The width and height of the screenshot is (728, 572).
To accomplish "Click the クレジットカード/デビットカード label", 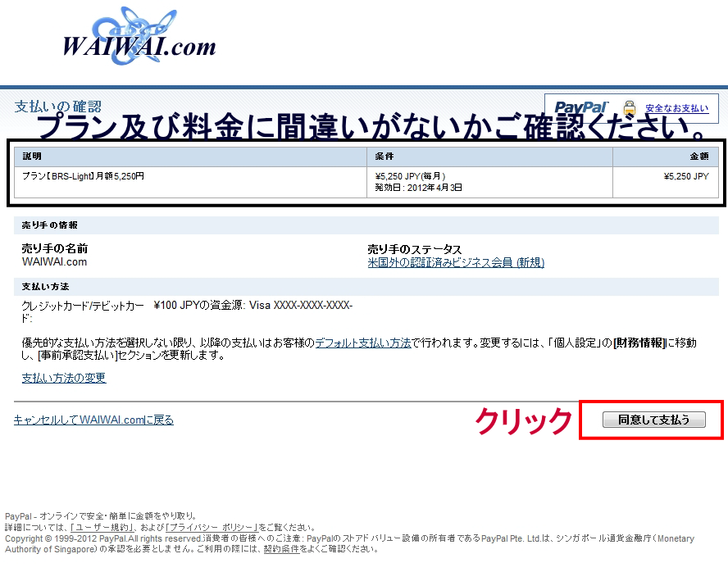I will (x=83, y=311).
